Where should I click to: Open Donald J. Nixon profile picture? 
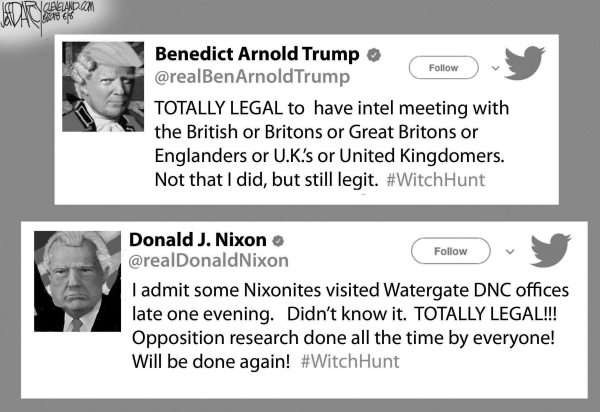click(77, 281)
